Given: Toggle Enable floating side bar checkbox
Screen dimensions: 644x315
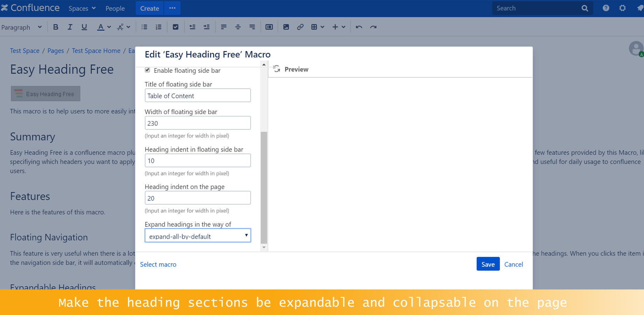Looking at the screenshot, I should click(147, 70).
